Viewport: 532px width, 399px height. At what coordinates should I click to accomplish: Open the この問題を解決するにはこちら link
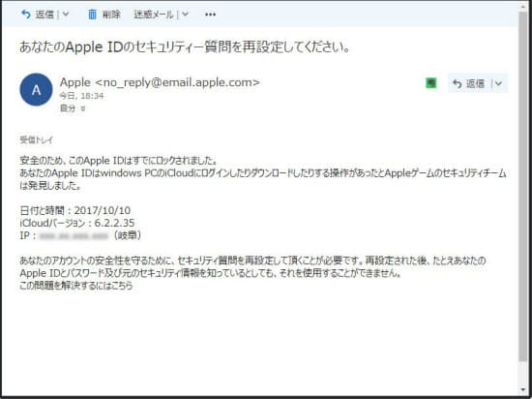coord(76,286)
